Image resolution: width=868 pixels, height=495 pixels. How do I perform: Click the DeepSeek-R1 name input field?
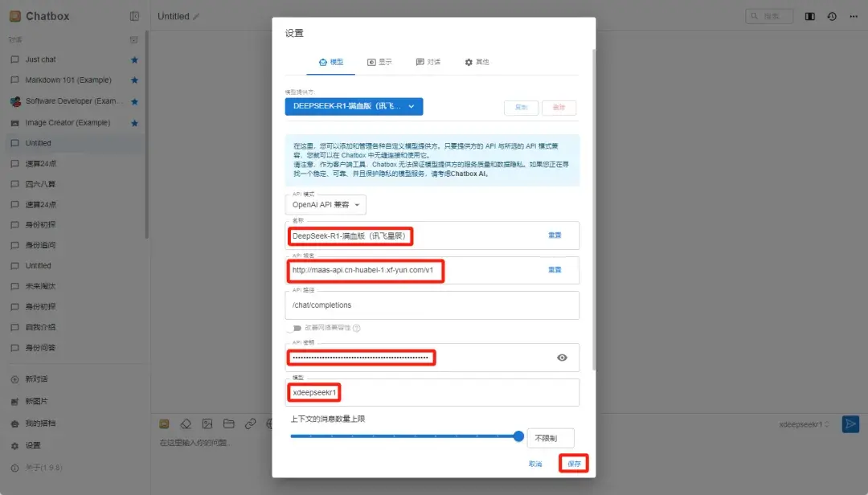coord(432,236)
